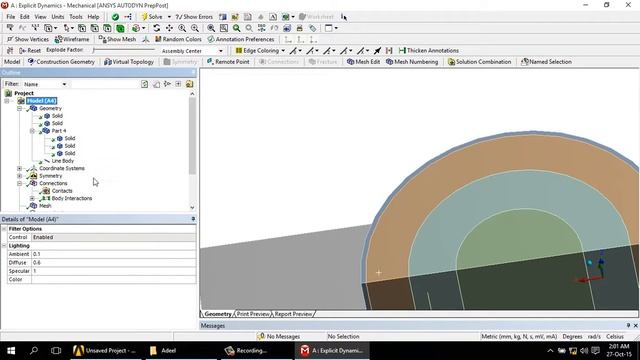Click the Zoom To Fit icon
The width and height of the screenshot is (640, 360).
[x=211, y=28]
